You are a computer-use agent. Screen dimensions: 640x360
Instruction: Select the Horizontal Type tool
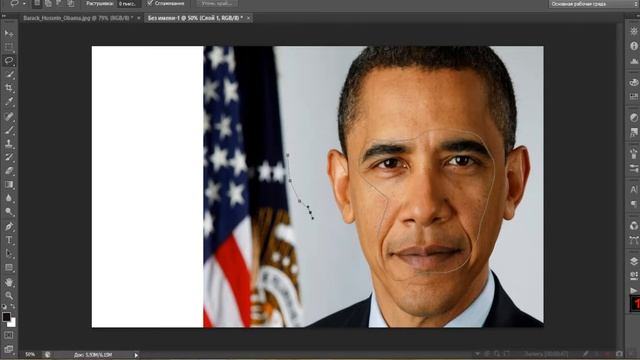point(9,240)
